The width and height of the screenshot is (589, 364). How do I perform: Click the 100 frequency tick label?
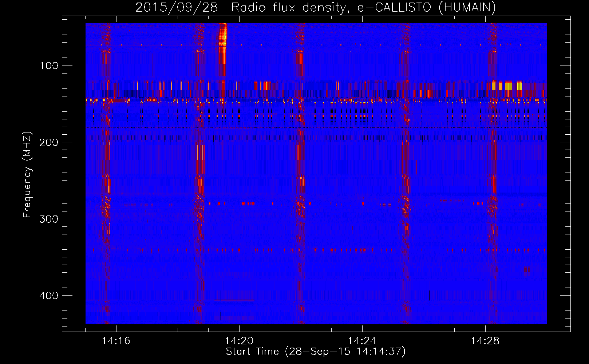click(49, 66)
